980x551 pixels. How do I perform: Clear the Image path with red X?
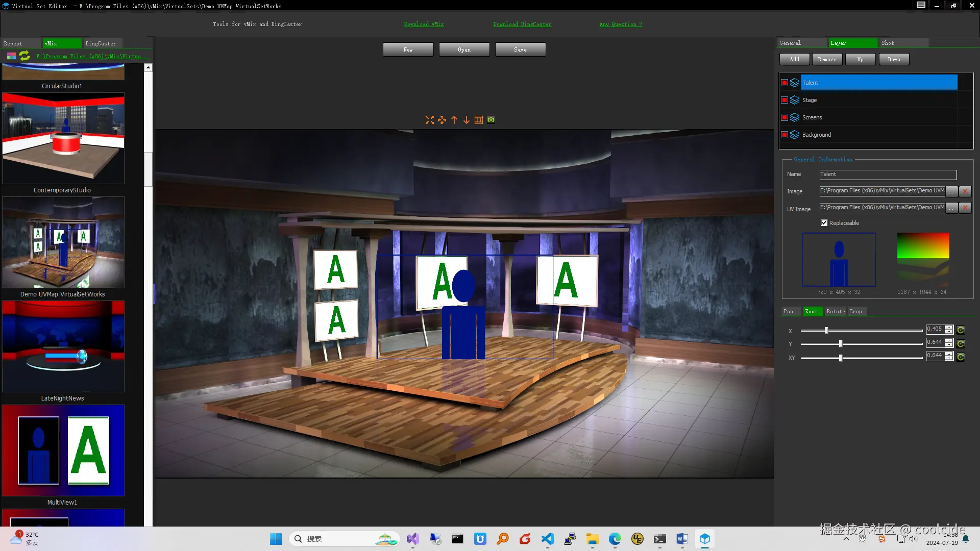(x=965, y=191)
